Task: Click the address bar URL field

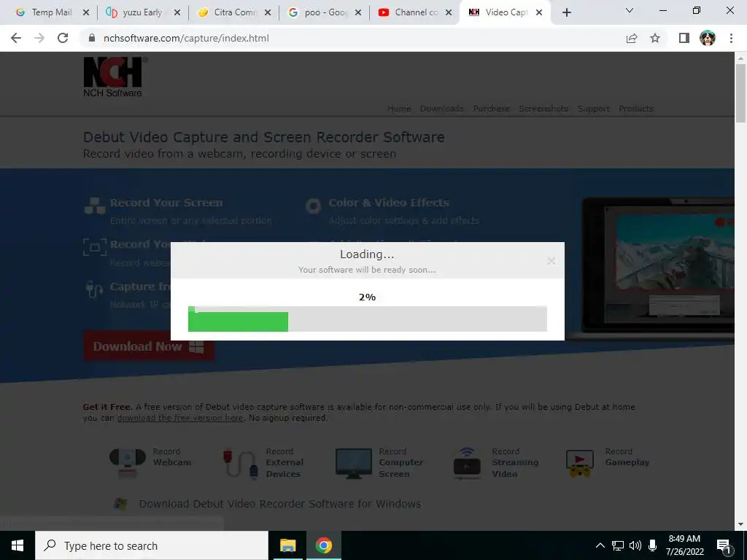Action: coord(352,38)
